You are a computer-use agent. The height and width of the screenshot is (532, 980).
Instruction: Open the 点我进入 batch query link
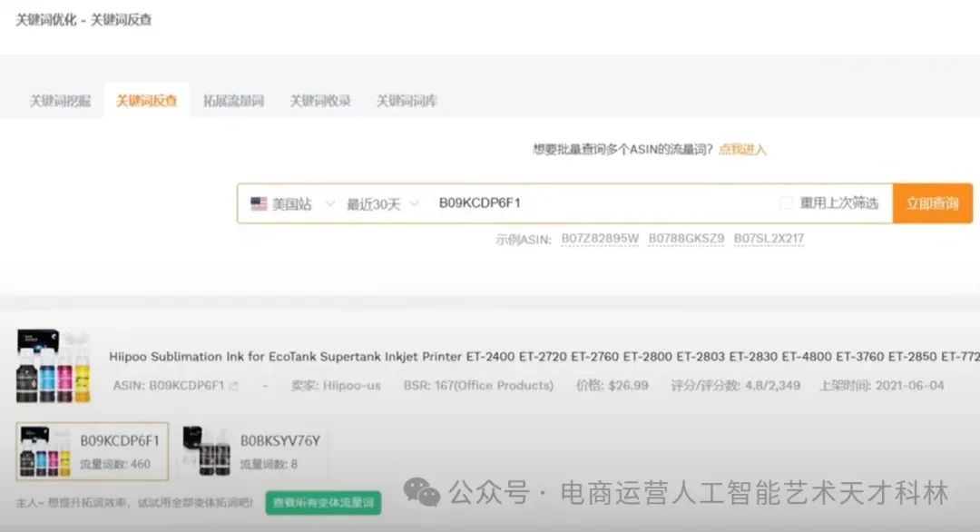(x=744, y=148)
